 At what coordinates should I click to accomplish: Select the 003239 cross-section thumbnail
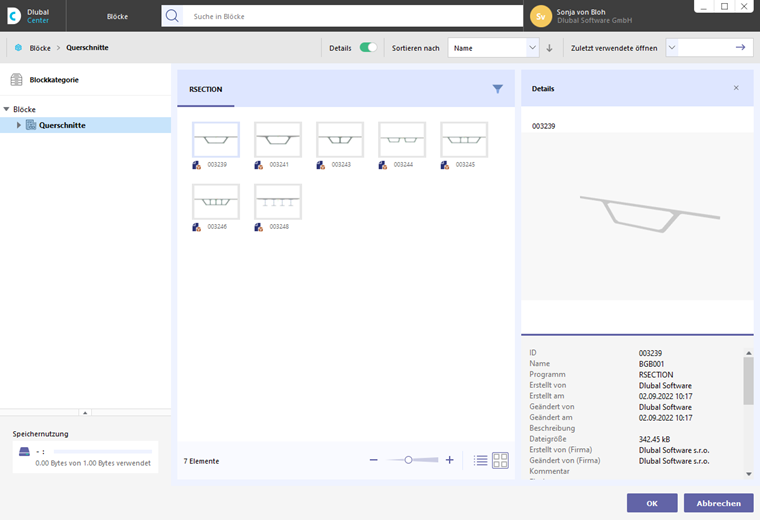point(216,140)
